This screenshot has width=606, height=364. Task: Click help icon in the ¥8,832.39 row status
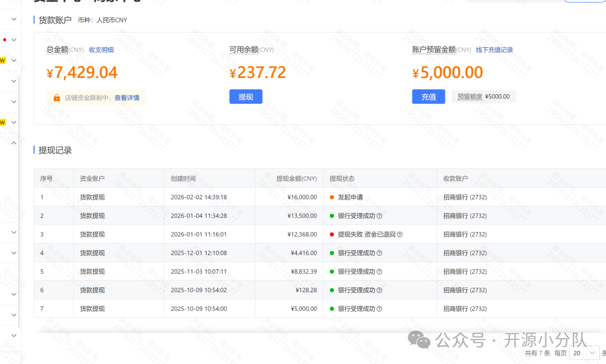[379, 271]
